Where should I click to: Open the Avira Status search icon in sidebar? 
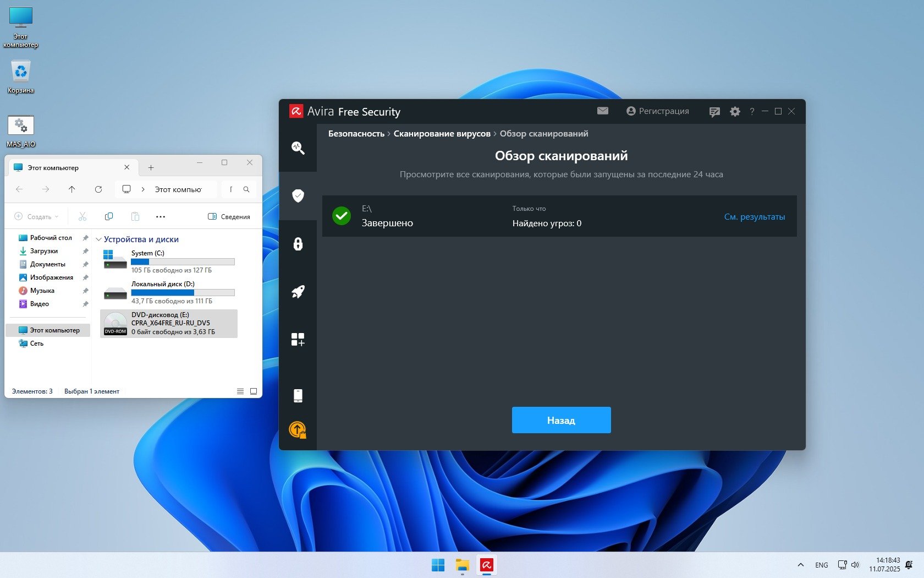(298, 148)
